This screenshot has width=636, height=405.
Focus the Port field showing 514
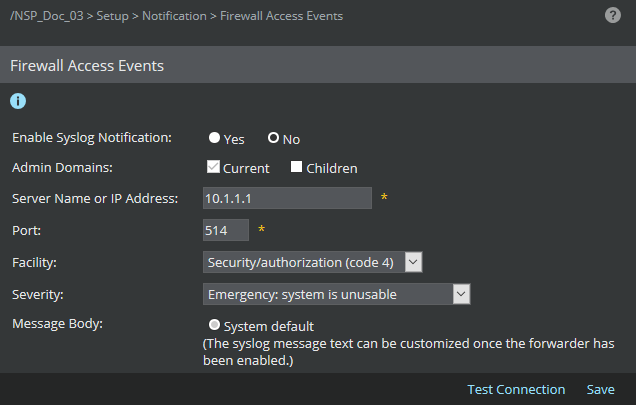[226, 230]
